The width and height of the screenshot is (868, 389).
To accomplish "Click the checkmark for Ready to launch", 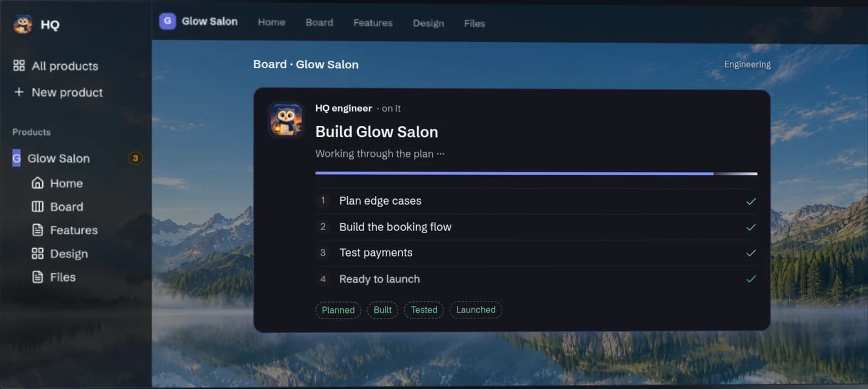I will tap(751, 279).
